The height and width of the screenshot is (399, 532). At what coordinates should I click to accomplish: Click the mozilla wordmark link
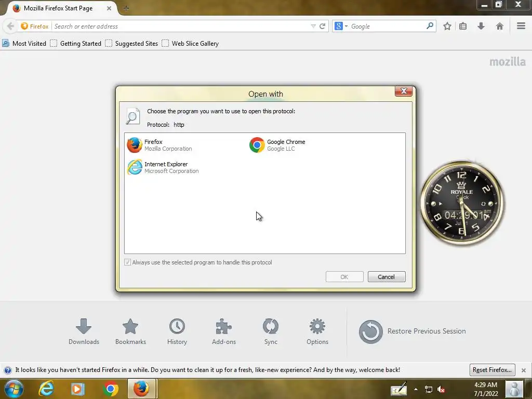point(508,62)
